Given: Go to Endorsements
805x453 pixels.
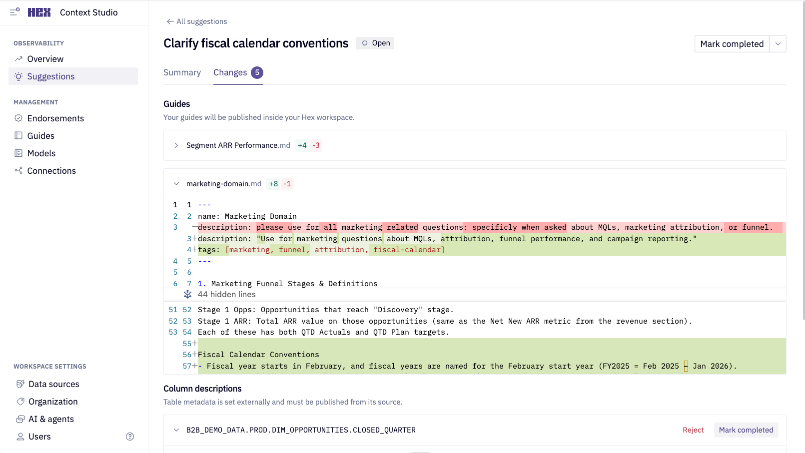Looking at the screenshot, I should tap(55, 118).
